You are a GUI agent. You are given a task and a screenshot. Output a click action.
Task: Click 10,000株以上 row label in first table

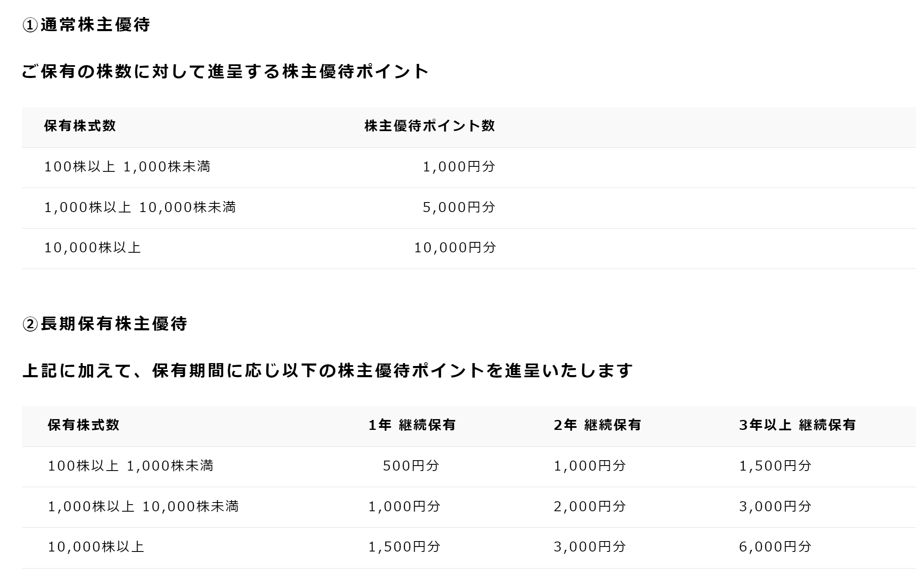pyautogui.click(x=93, y=247)
